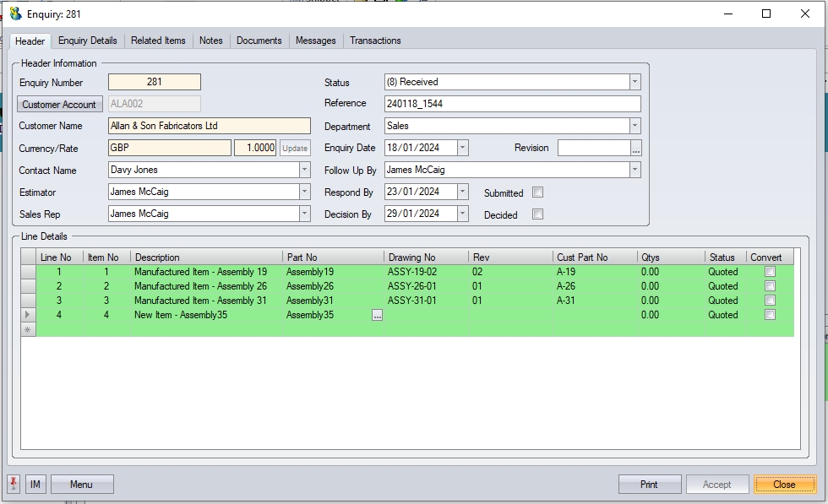The height and width of the screenshot is (504, 828).
Task: Open the Documents tab
Action: click(x=259, y=41)
